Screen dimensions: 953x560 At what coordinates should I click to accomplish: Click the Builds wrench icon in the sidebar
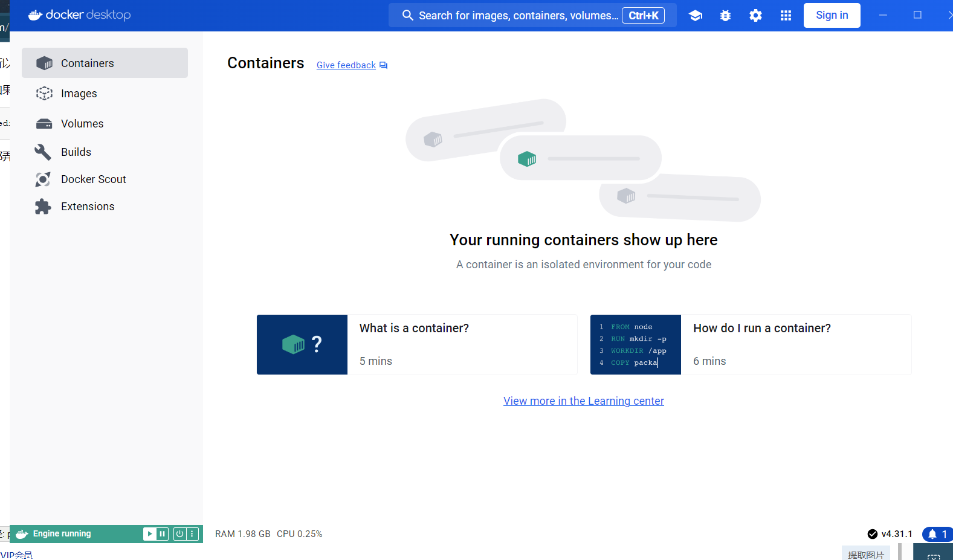coord(43,152)
